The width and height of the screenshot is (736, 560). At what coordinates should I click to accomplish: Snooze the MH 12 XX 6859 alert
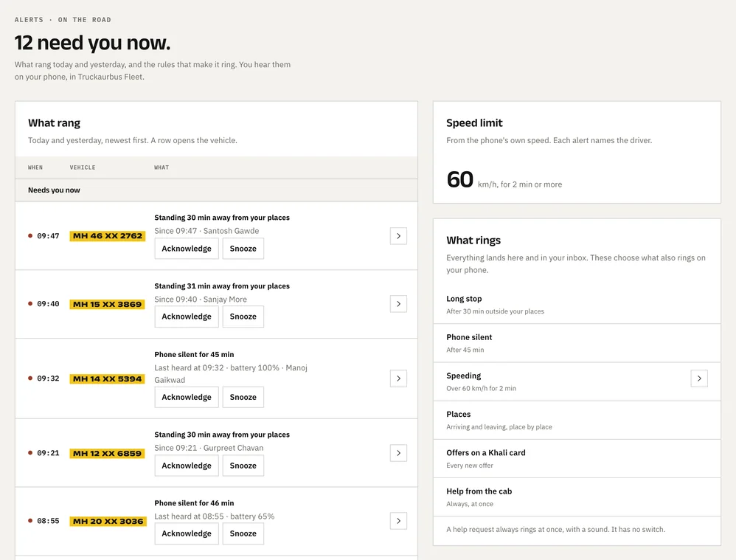tap(243, 466)
